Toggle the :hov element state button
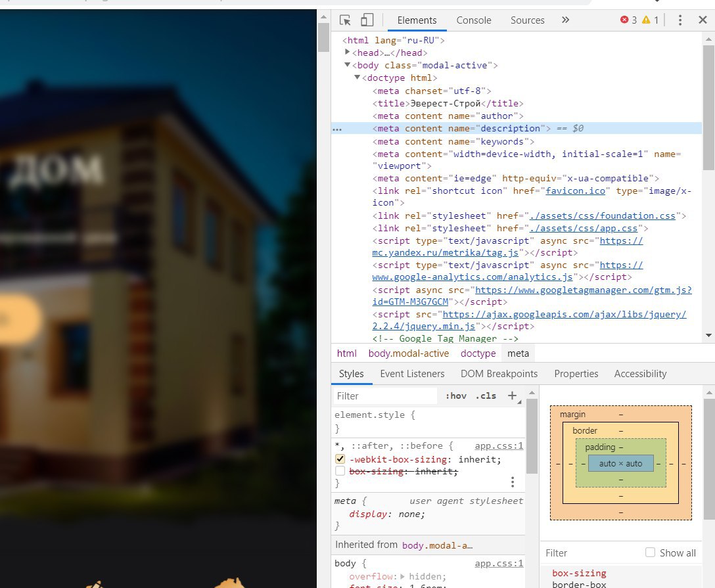Viewport: 715px width, 588px height. click(x=456, y=396)
